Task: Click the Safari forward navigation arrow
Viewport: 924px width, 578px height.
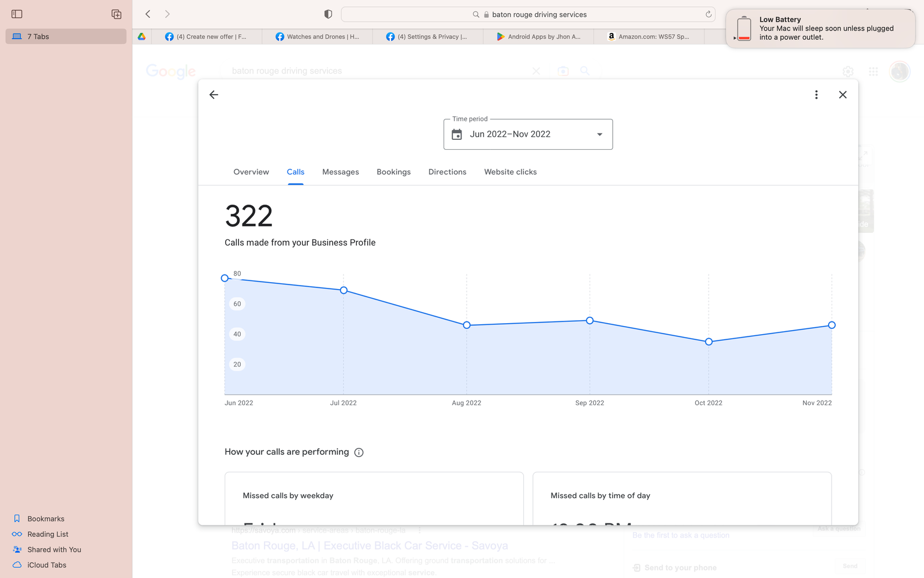Action: point(167,14)
